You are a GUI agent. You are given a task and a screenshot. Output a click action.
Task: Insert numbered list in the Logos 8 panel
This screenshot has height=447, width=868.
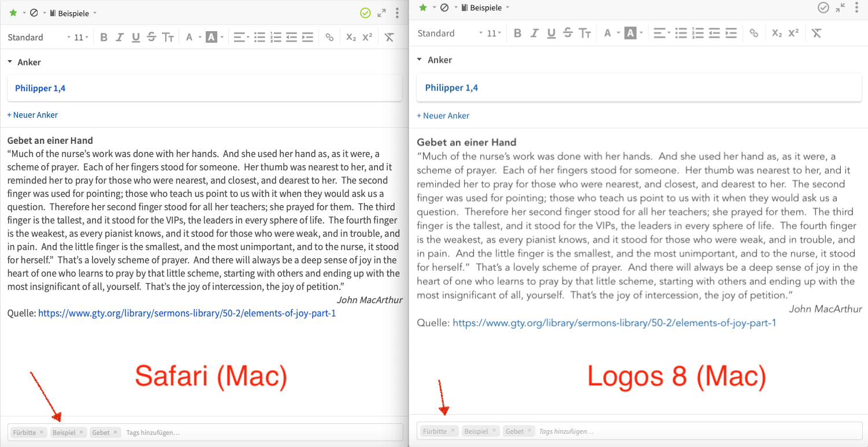coord(698,33)
